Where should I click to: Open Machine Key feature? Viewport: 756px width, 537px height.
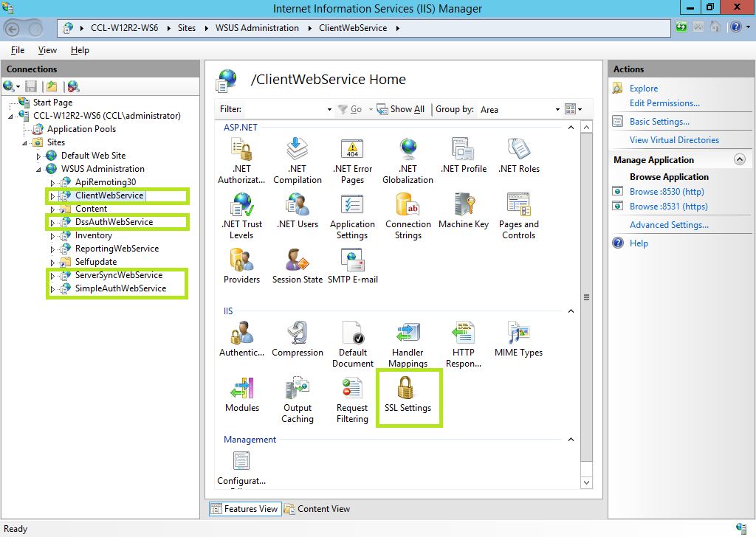pos(464,210)
